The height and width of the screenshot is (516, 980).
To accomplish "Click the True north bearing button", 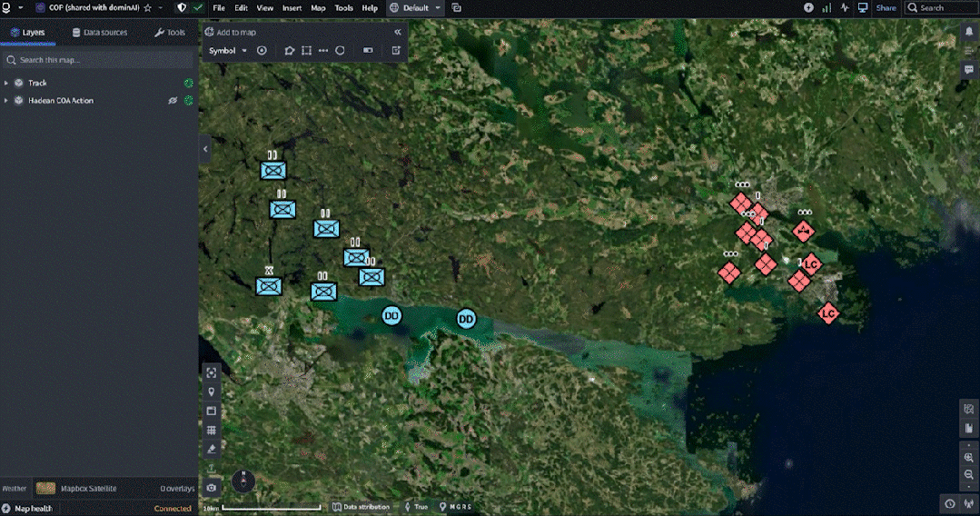I will click(x=416, y=507).
